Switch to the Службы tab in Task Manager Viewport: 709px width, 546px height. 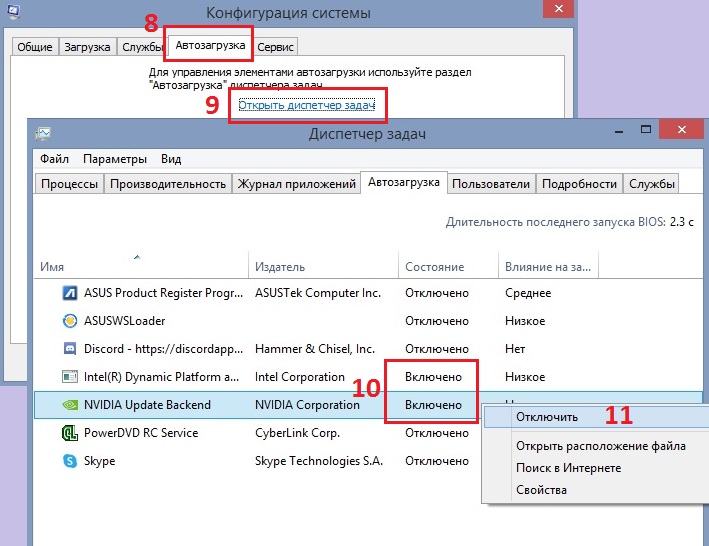(652, 184)
